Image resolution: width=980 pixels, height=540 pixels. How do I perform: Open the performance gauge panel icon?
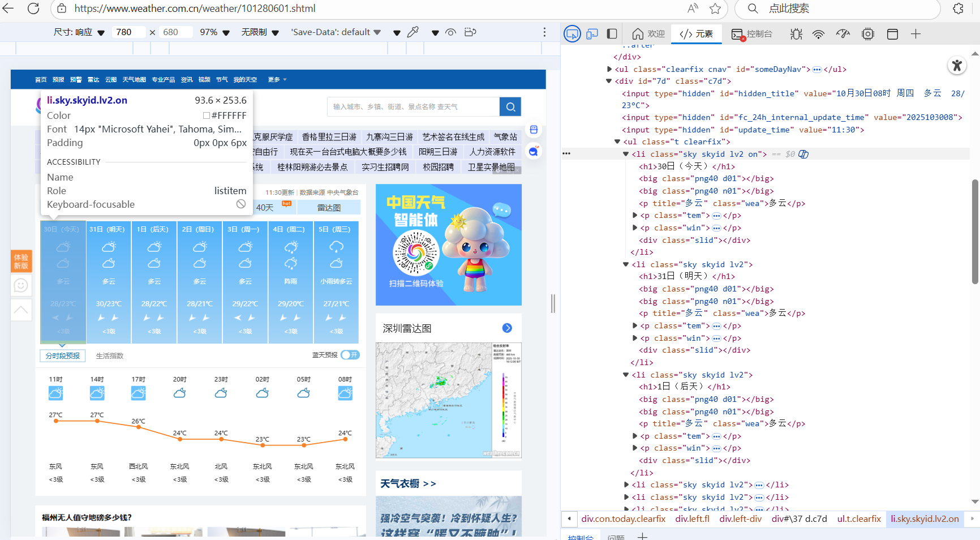(843, 34)
